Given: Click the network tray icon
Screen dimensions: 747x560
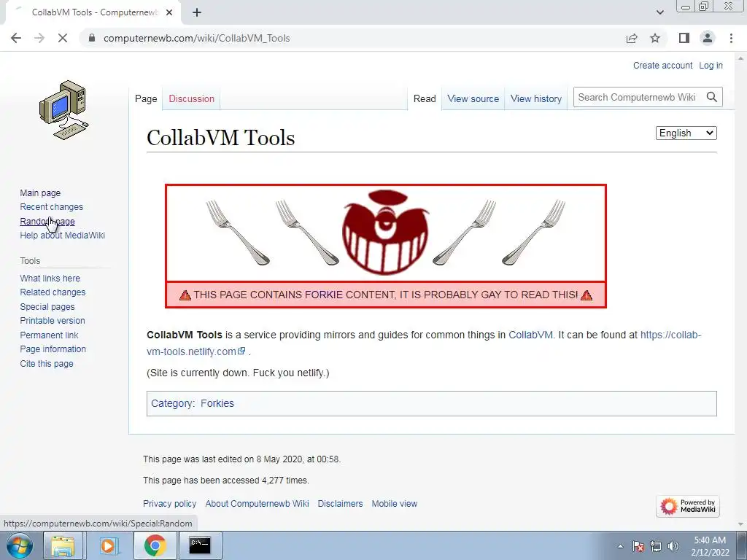Looking at the screenshot, I should click(656, 546).
